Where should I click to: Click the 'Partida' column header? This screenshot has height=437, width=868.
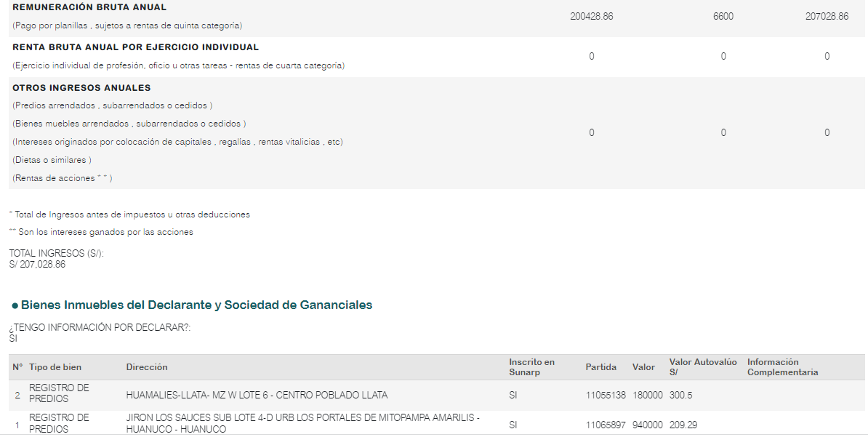600,367
